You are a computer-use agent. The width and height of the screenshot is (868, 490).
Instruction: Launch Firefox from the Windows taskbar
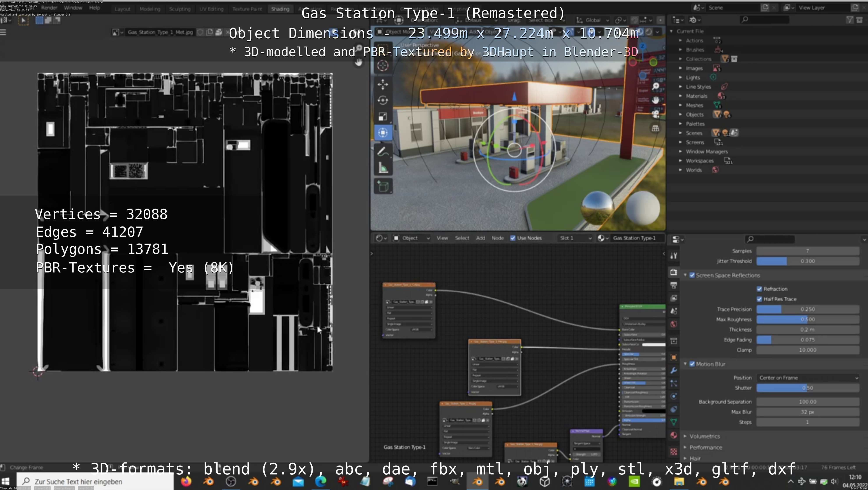click(x=186, y=482)
